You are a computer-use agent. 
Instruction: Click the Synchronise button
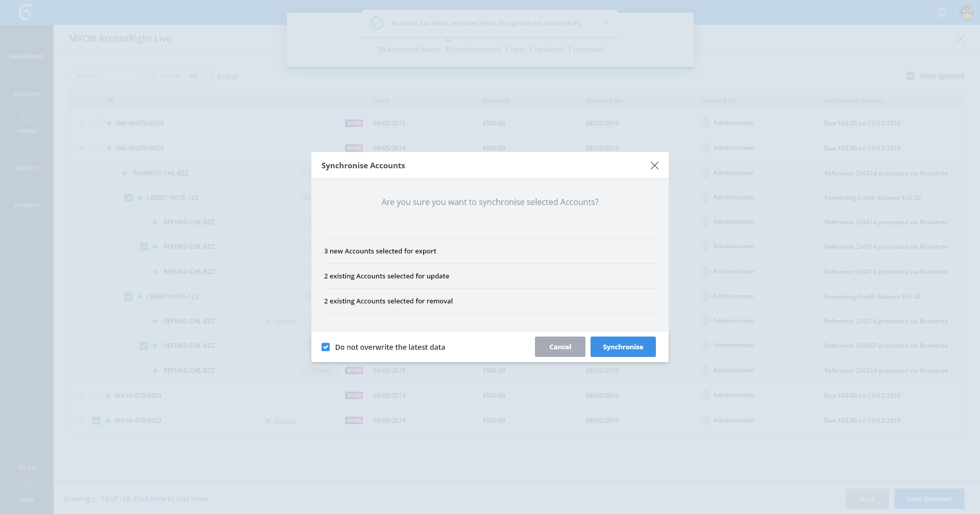tap(623, 347)
